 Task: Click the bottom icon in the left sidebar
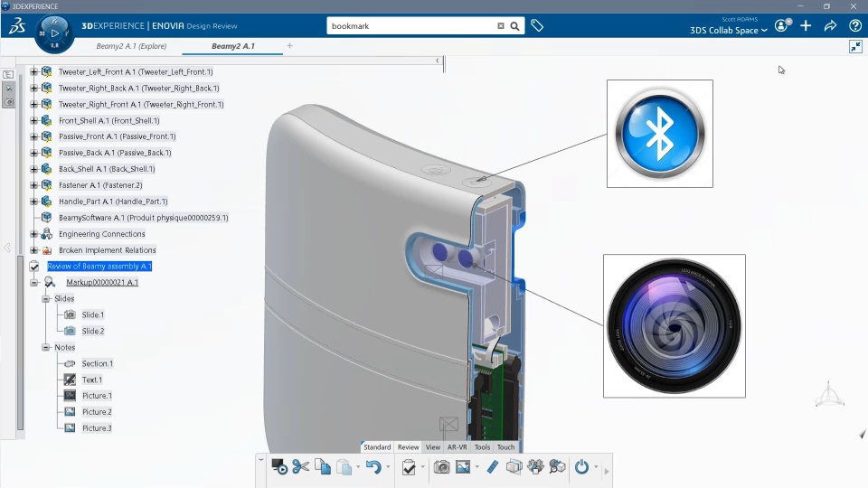pyautogui.click(x=8, y=102)
